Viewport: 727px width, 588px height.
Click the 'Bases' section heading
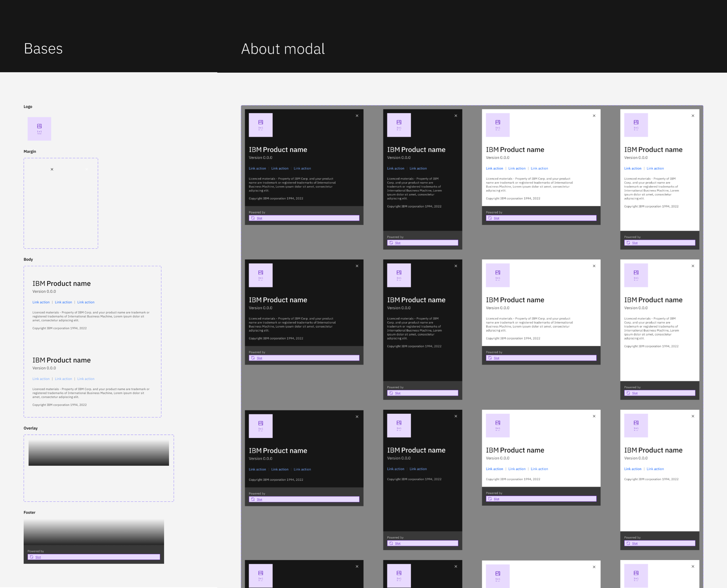[x=43, y=48]
